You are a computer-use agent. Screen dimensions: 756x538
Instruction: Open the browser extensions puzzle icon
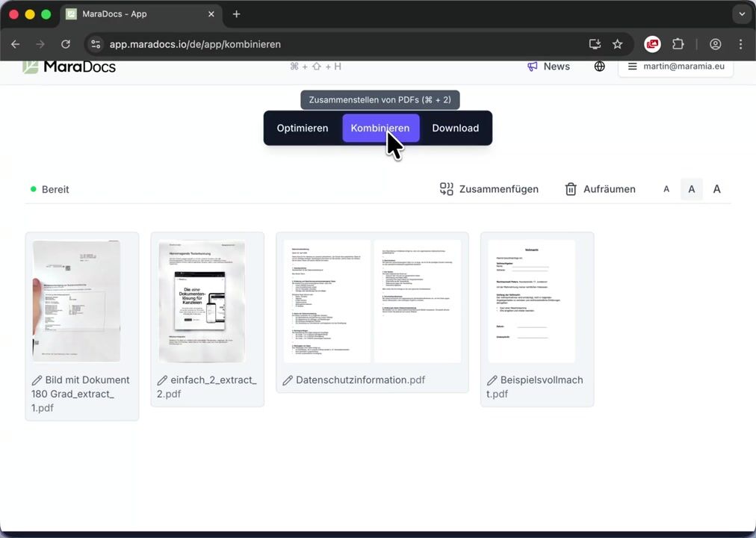tap(678, 44)
